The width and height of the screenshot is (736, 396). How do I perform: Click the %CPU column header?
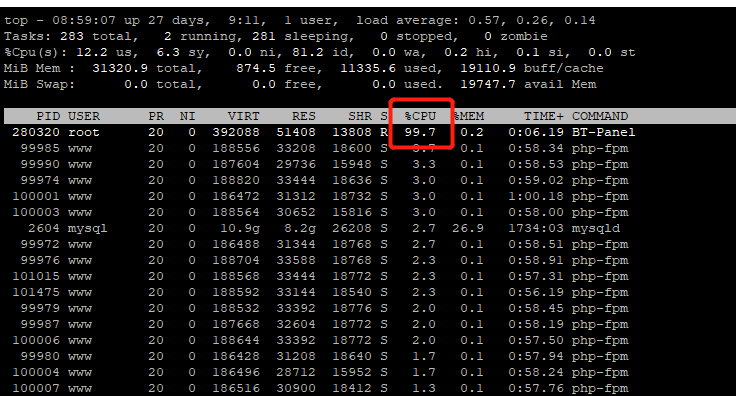coord(421,116)
